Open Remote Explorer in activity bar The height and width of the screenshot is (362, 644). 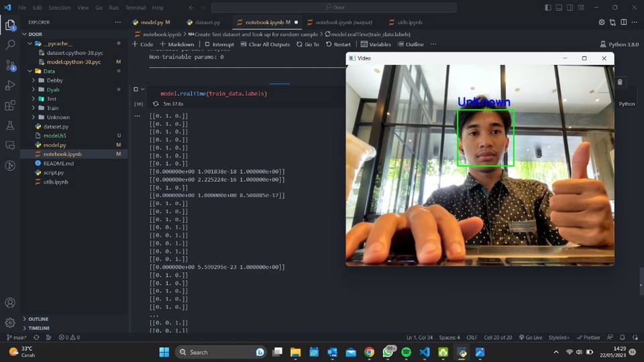coord(10,145)
